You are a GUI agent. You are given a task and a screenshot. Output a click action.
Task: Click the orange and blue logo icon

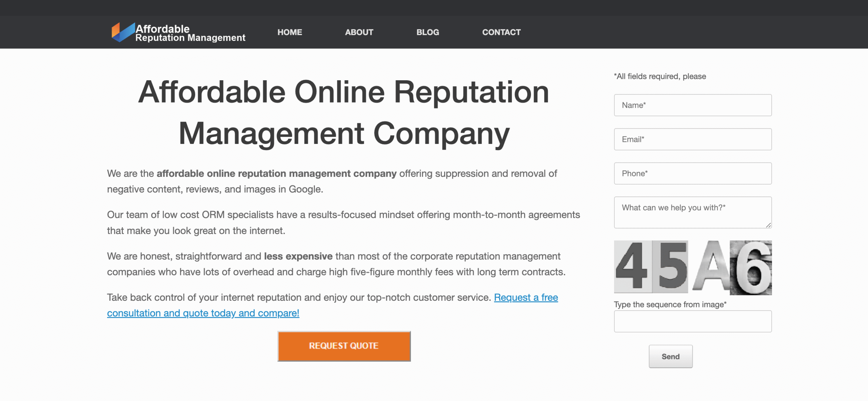123,33
